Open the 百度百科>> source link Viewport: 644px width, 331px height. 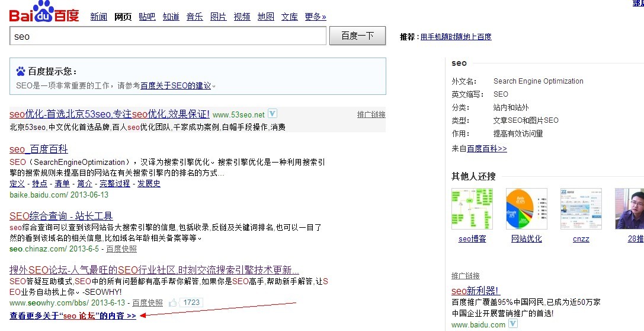pos(486,148)
